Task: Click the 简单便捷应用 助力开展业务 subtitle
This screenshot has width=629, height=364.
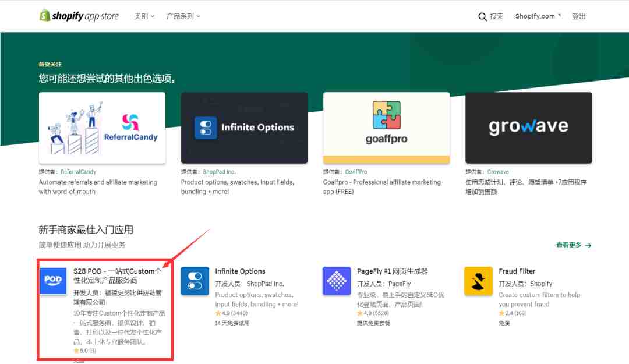Action: (x=82, y=245)
